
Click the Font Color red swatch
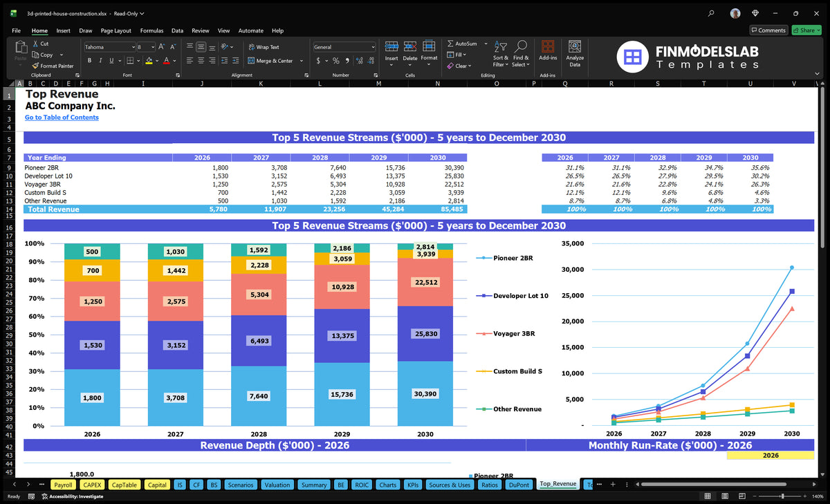click(166, 61)
